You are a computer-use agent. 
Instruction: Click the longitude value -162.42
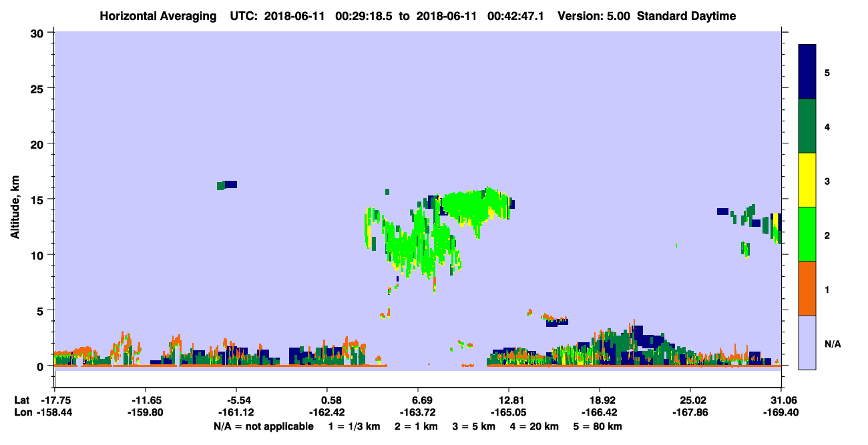(x=327, y=413)
